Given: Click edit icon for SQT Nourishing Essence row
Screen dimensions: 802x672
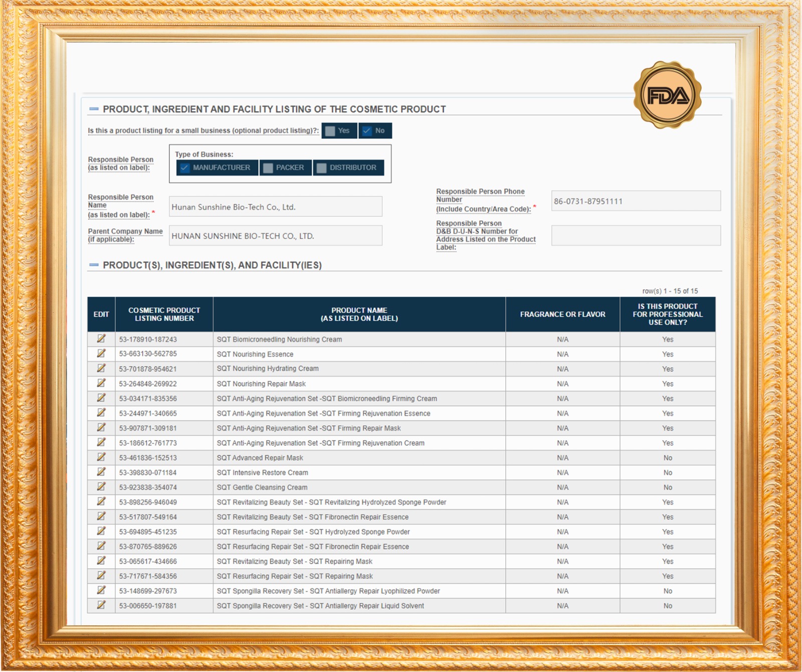Looking at the screenshot, I should click(101, 354).
